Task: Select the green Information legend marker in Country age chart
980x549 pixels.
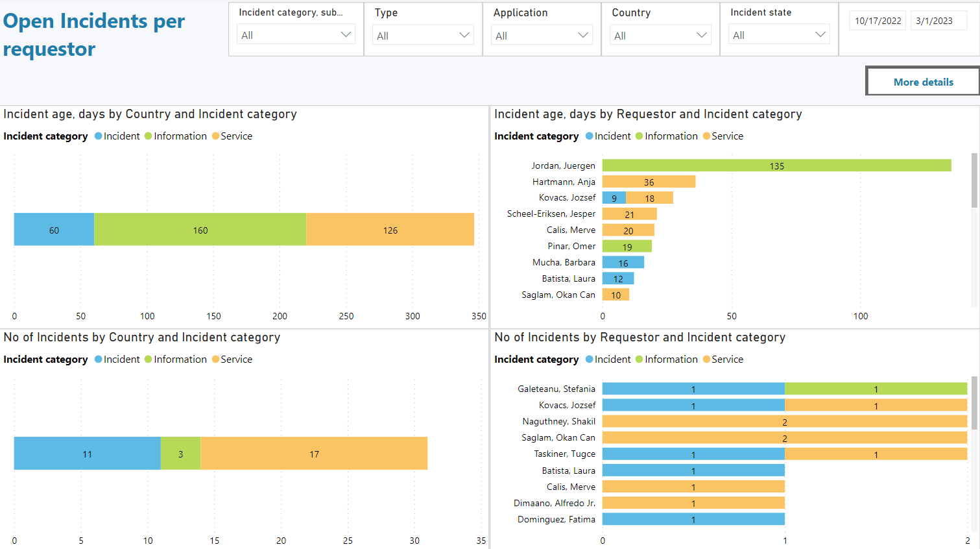Action: (x=149, y=136)
